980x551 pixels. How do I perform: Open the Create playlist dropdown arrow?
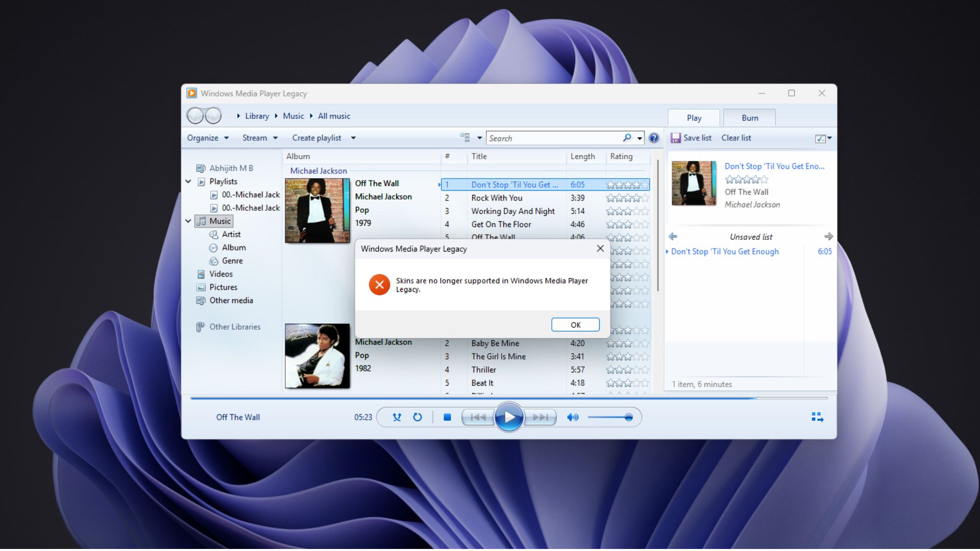(x=353, y=138)
